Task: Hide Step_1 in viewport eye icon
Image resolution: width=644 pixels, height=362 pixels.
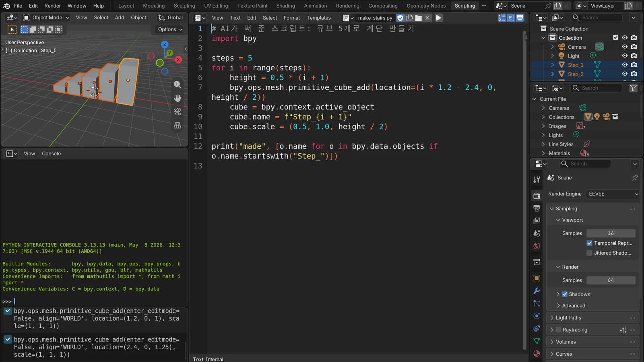Action: coord(625,65)
